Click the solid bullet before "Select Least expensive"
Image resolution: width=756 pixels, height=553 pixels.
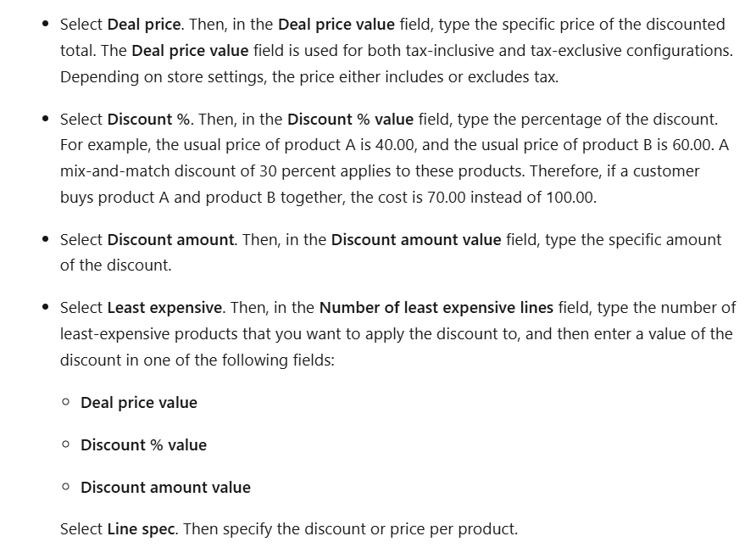tap(45, 308)
